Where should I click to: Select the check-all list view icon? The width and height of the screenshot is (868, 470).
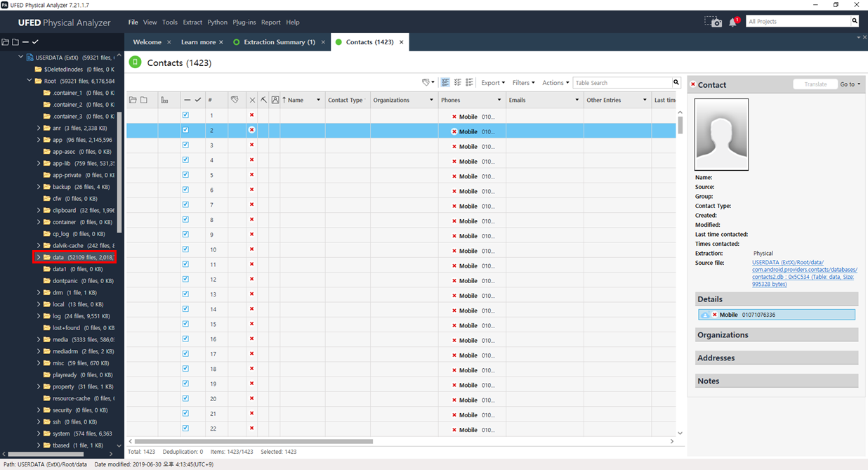(x=445, y=82)
